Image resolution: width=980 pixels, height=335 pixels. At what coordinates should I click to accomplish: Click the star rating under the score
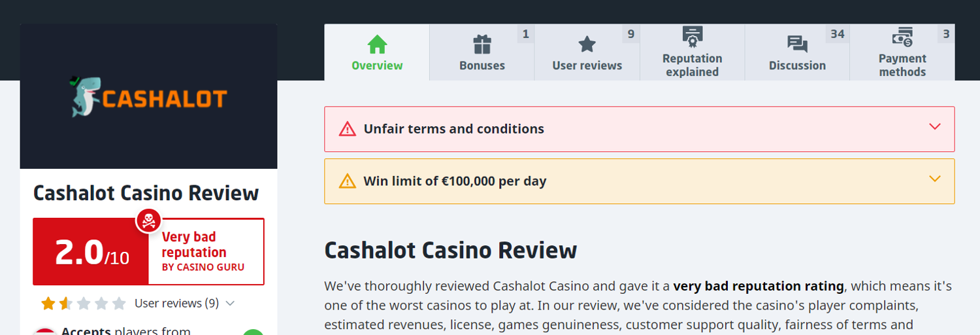coord(83,304)
